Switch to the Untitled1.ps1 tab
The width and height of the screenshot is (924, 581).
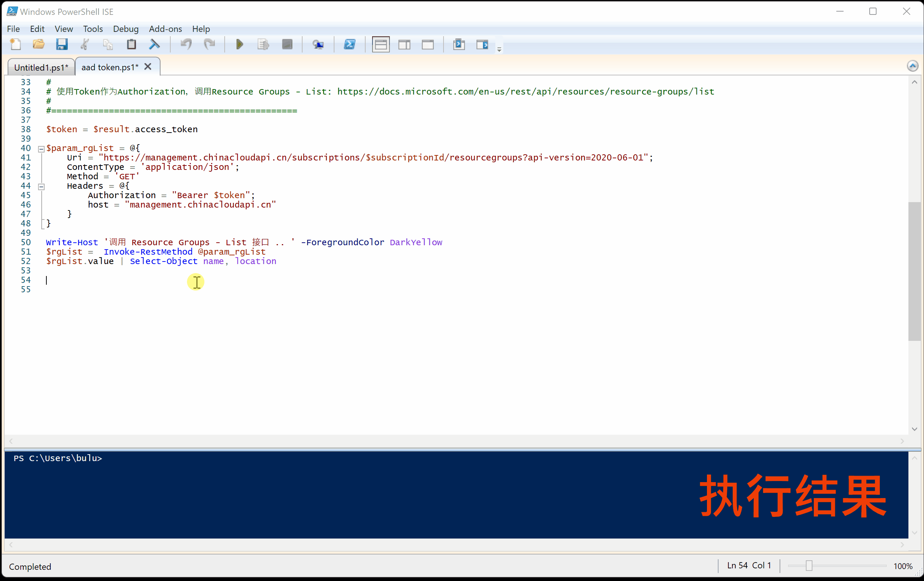coord(41,67)
